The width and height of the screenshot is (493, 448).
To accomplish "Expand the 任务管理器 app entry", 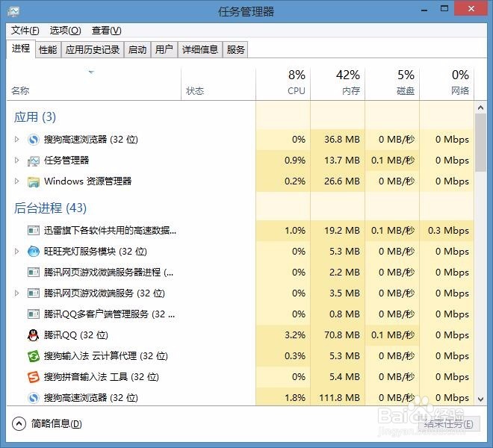I will [x=16, y=161].
